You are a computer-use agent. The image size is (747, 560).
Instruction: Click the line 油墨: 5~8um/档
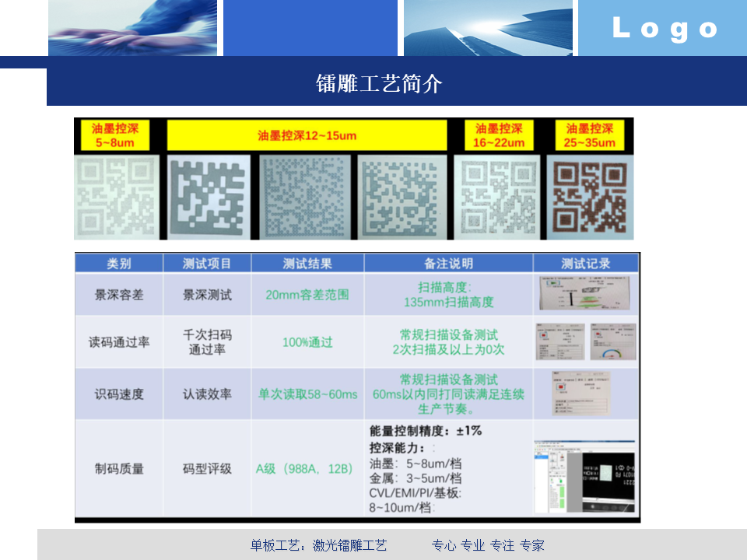416,464
